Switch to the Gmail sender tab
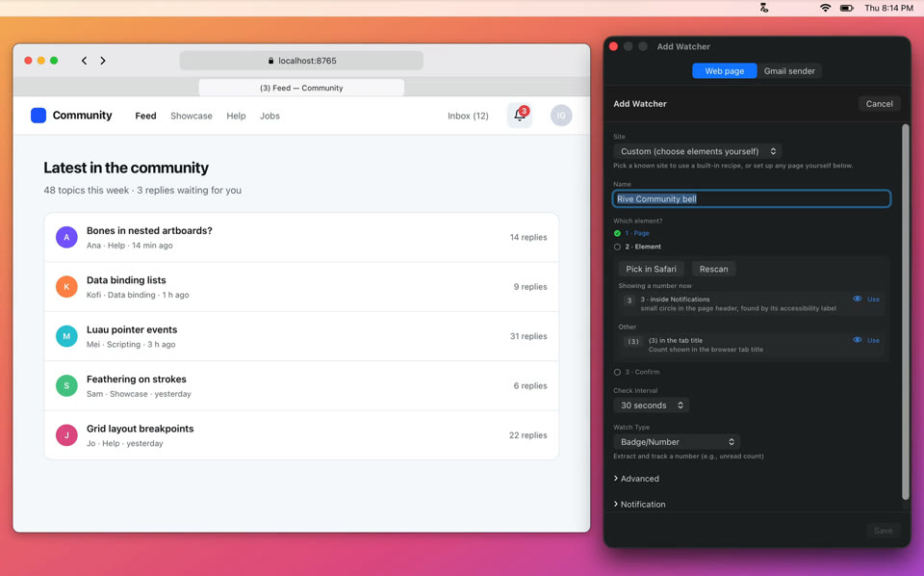This screenshot has width=924, height=576. (789, 70)
